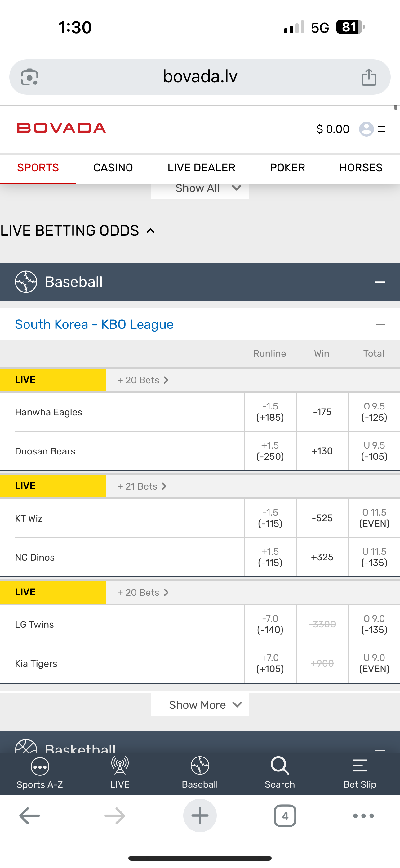
Task: Open + 21 Bets for KT Wiz game
Action: tap(142, 486)
